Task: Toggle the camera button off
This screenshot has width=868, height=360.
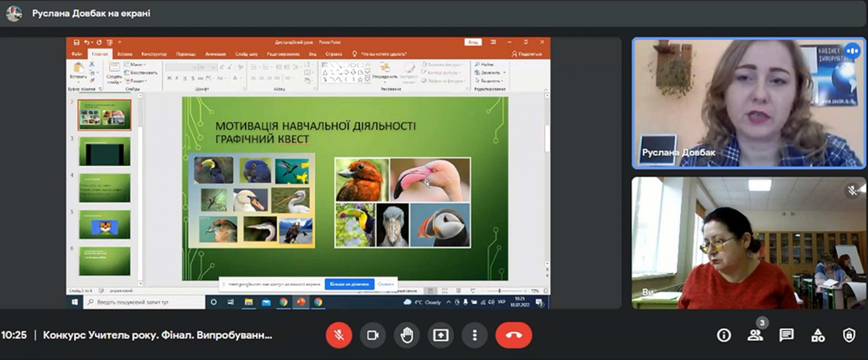Action: pyautogui.click(x=373, y=335)
